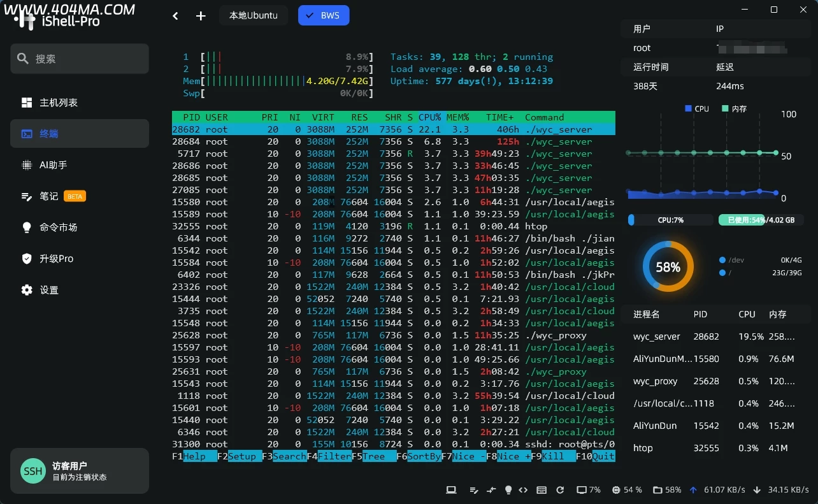Click the MEM% column header in htop

[x=457, y=117]
